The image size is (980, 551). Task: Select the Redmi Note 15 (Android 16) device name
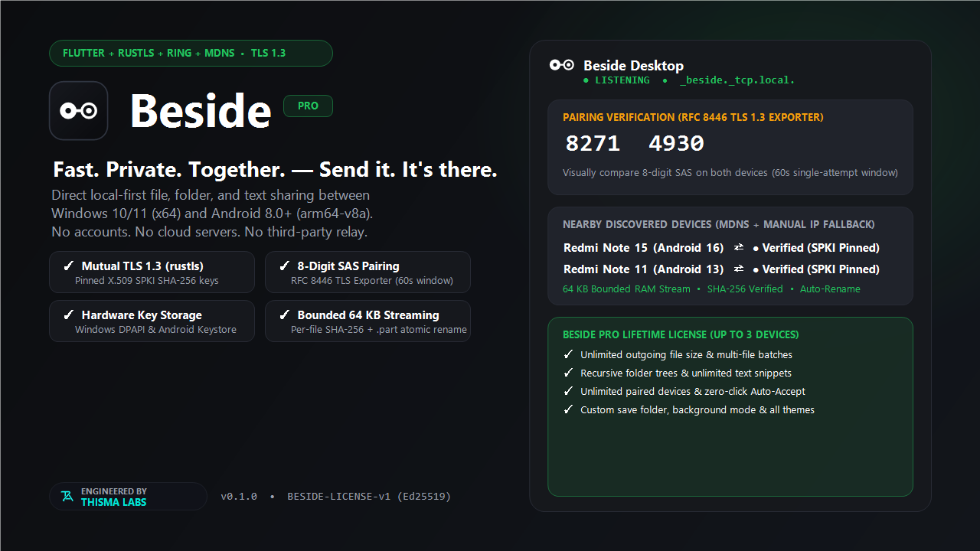(643, 248)
